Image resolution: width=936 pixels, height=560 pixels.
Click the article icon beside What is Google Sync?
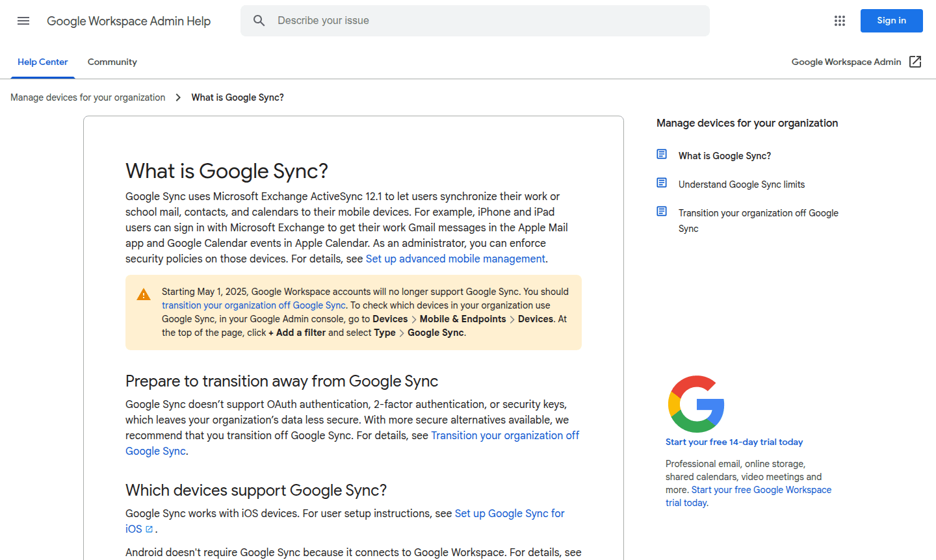[662, 154]
